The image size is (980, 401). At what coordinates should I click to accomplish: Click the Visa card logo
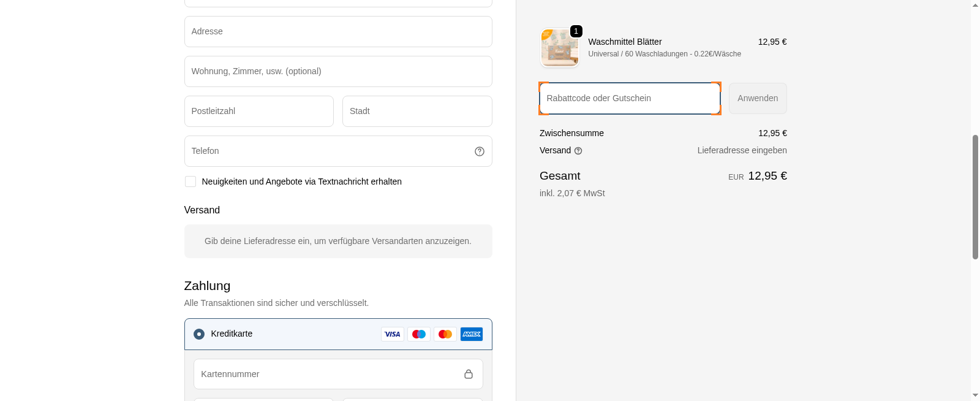point(393,334)
